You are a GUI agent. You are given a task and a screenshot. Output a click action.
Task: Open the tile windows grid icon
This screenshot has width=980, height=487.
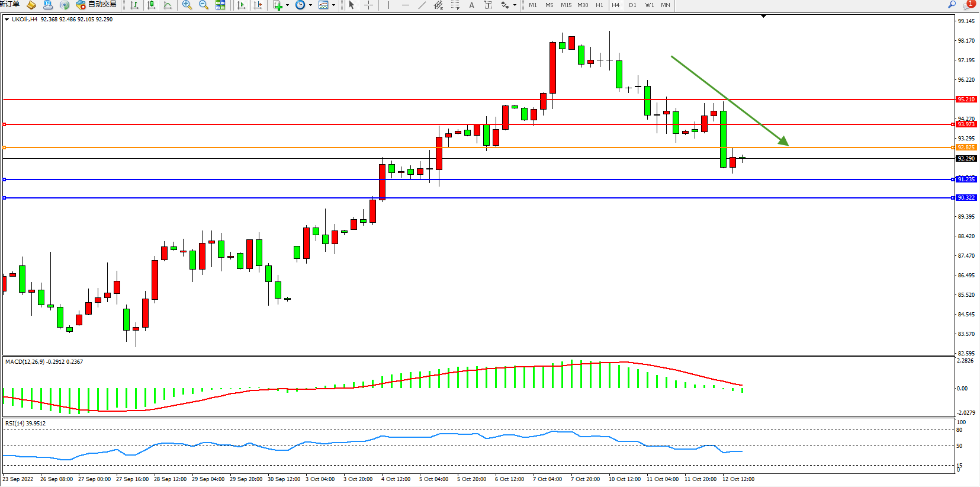pos(220,5)
